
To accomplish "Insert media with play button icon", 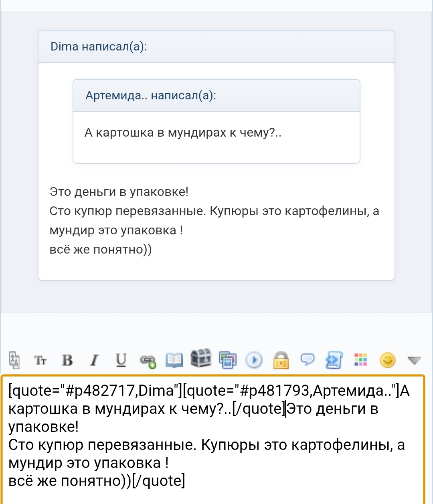I will click(x=254, y=360).
